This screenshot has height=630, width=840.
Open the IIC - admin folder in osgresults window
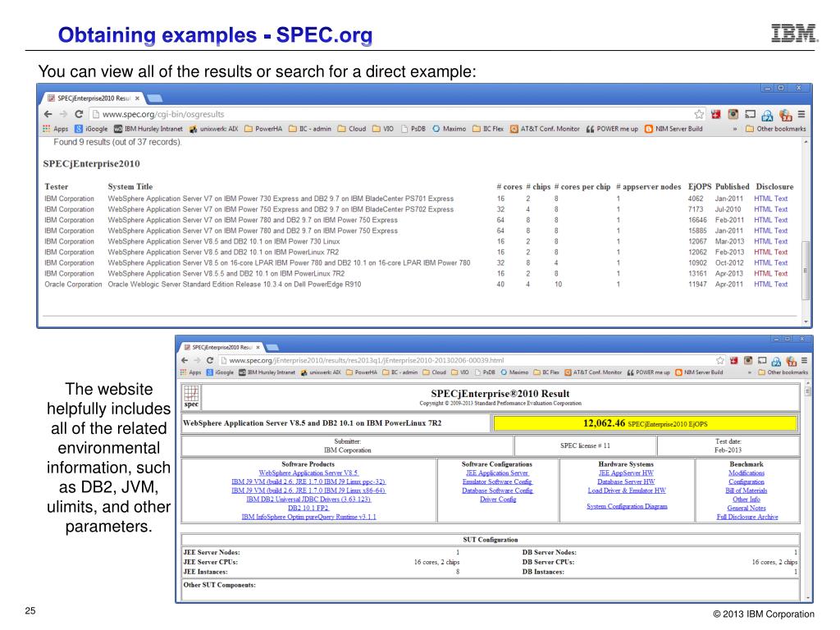[x=309, y=129]
